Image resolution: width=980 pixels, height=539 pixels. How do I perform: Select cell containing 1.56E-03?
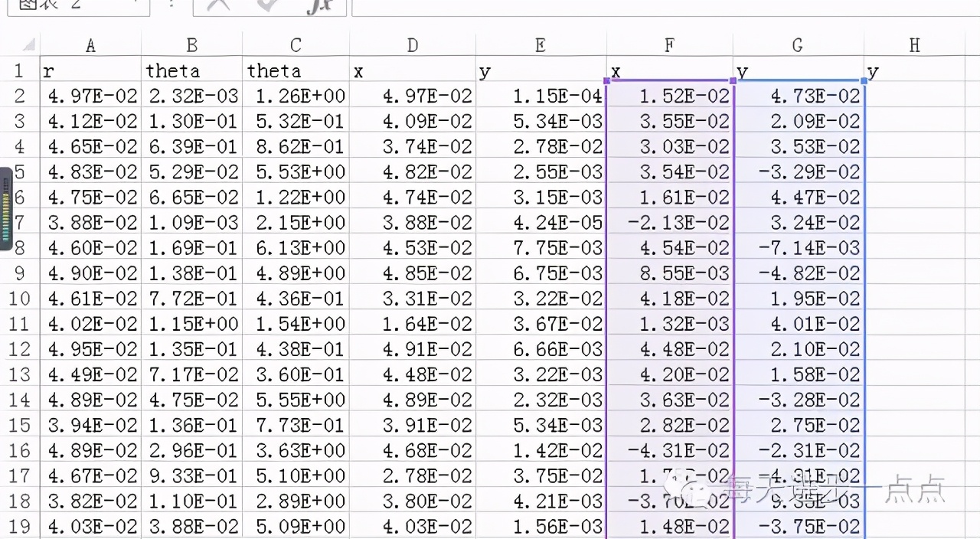pos(541,525)
